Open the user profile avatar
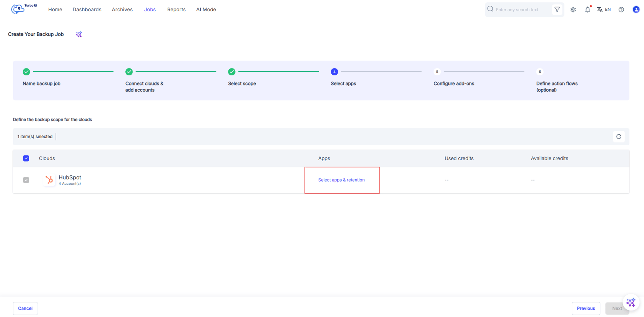This screenshot has height=317, width=644. click(x=636, y=10)
